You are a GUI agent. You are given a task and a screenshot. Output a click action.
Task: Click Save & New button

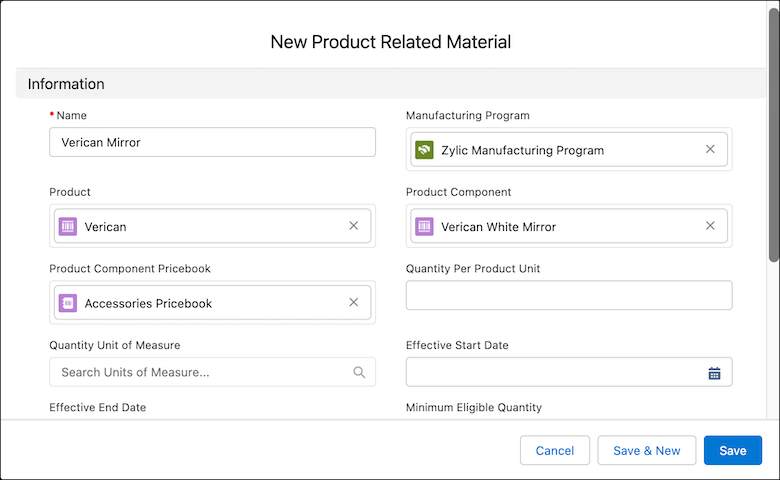tap(646, 451)
